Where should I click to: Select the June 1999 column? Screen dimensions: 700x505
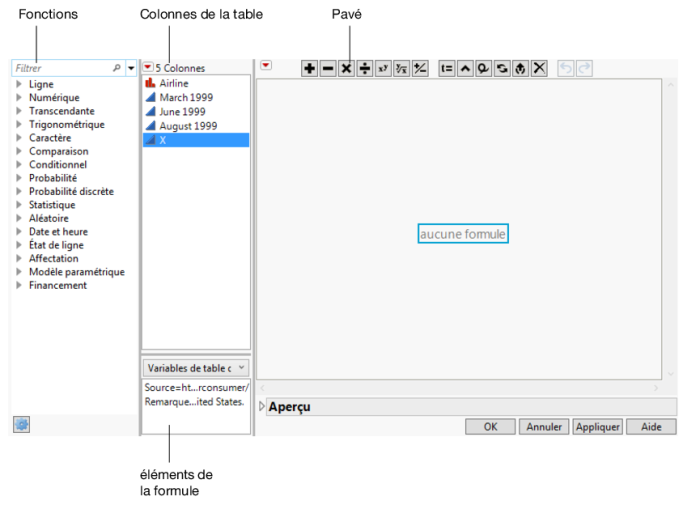point(196,112)
